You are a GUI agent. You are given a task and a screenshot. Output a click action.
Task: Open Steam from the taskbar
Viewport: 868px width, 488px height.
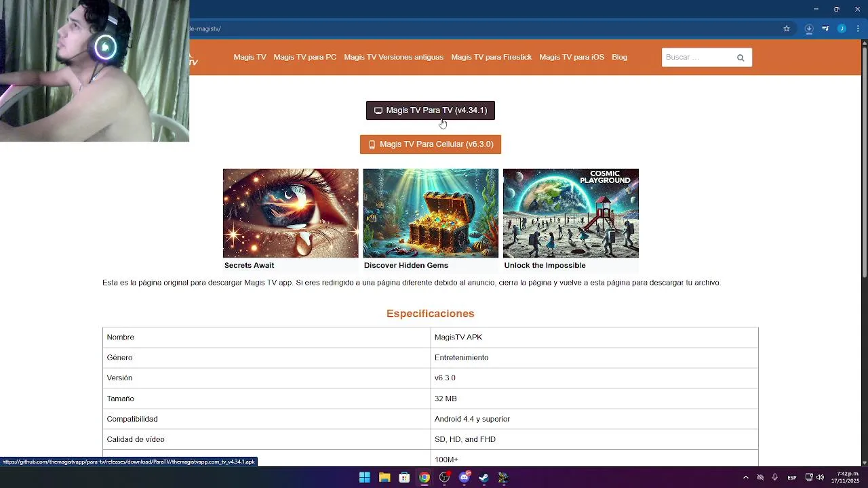click(x=484, y=477)
